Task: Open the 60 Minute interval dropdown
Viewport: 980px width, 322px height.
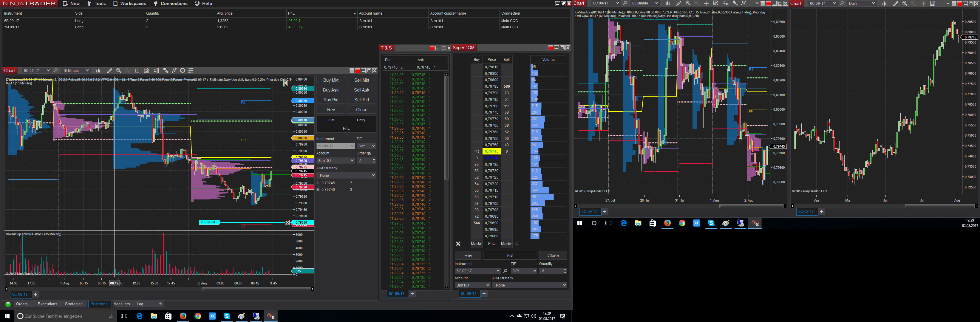Action: [644, 3]
